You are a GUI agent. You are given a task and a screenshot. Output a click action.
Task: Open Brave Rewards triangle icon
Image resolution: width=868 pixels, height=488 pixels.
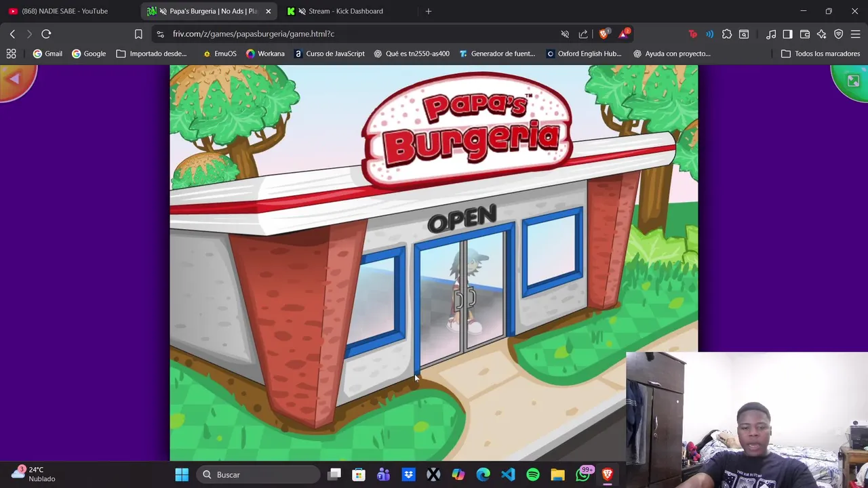624,34
